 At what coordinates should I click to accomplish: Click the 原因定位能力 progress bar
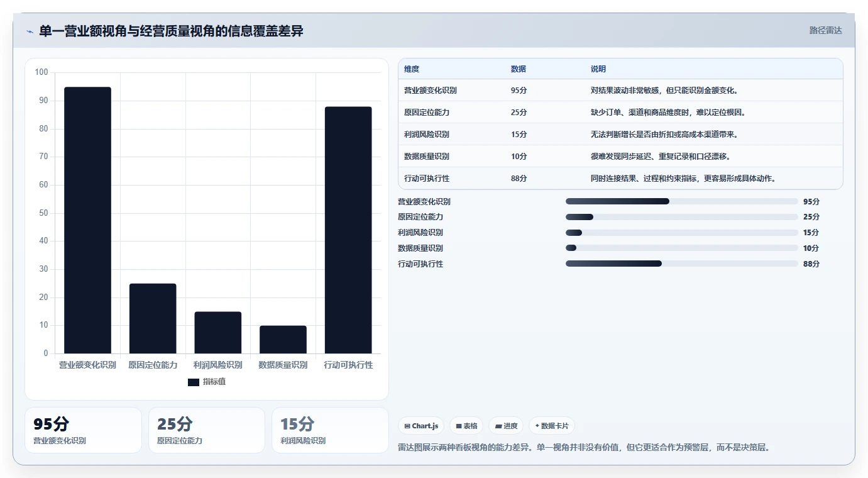(682, 217)
